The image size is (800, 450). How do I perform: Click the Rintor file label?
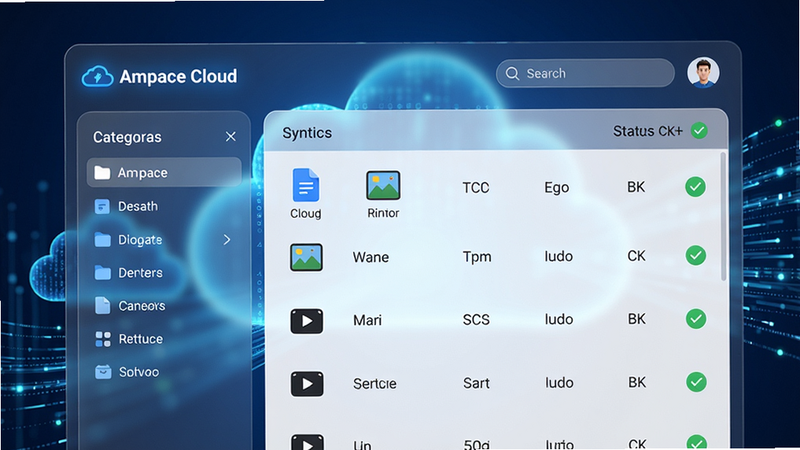tap(383, 213)
